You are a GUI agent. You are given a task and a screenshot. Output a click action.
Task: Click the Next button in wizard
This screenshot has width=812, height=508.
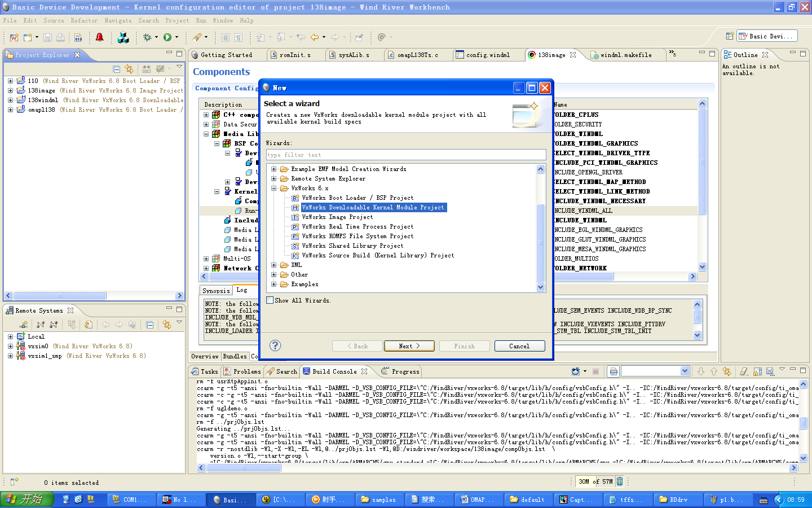point(409,346)
